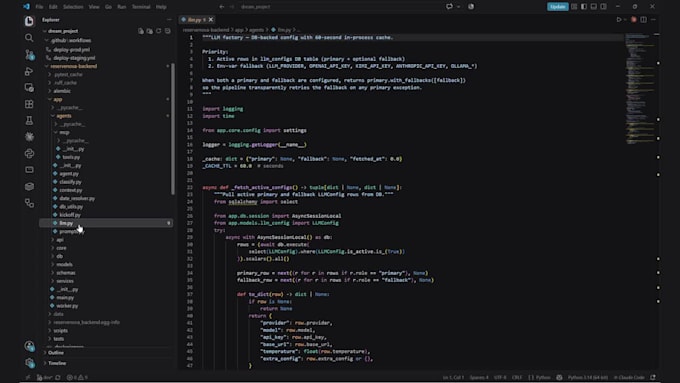Viewport: 680px width, 383px height.
Task: Click New File icon in Explorer header
Action: point(141,31)
